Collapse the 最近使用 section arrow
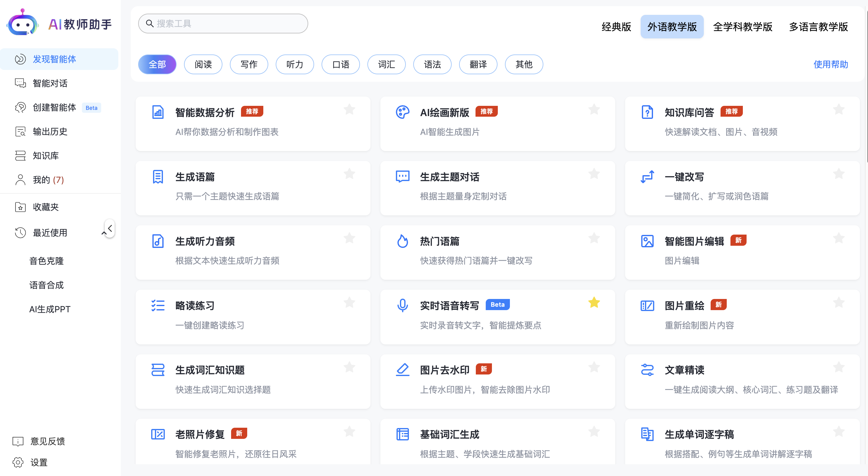 click(x=103, y=233)
